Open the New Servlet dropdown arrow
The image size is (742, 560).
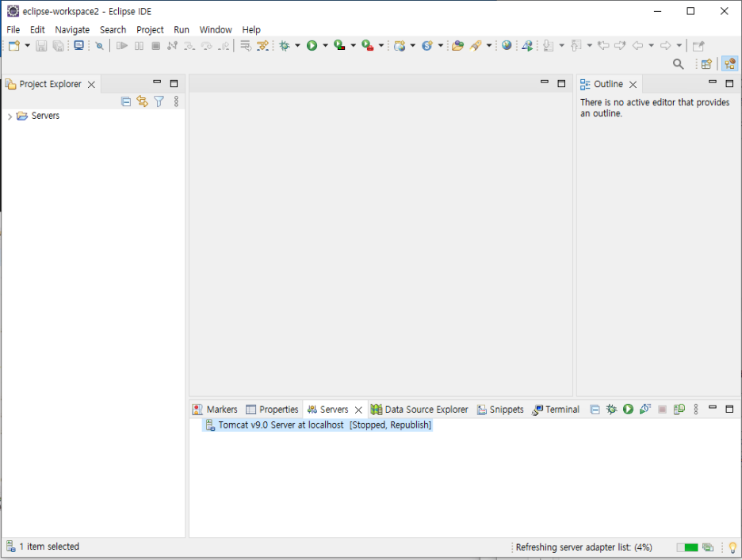(x=441, y=46)
